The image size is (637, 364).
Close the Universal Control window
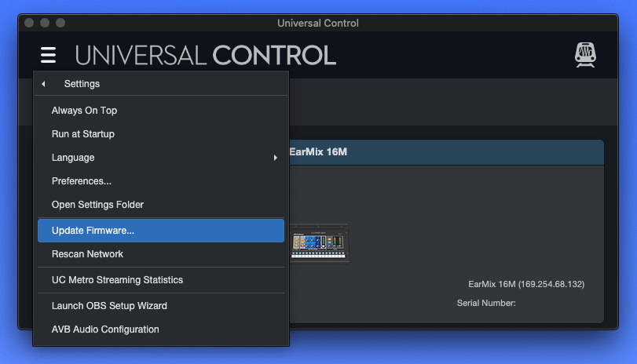29,23
